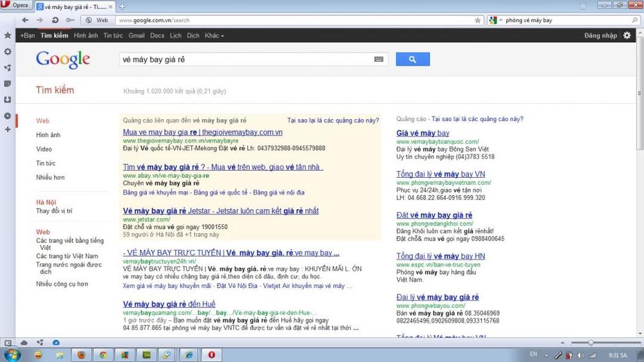
Task: Toggle Opera panel button in status bar
Action: point(8,343)
